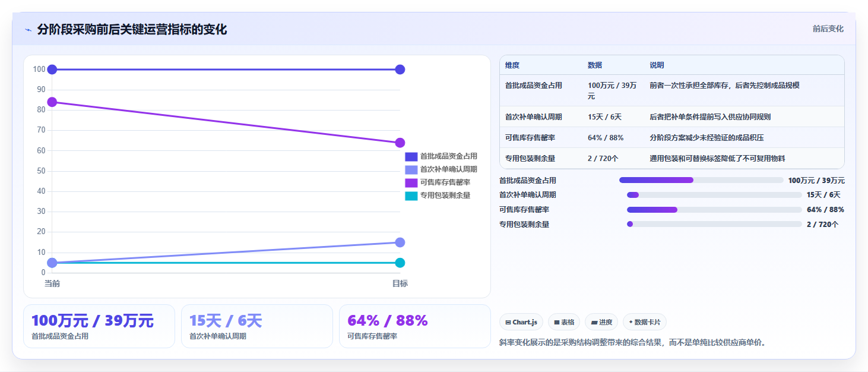
Task: Click the blue data point at 100 above 目标
Action: click(400, 70)
